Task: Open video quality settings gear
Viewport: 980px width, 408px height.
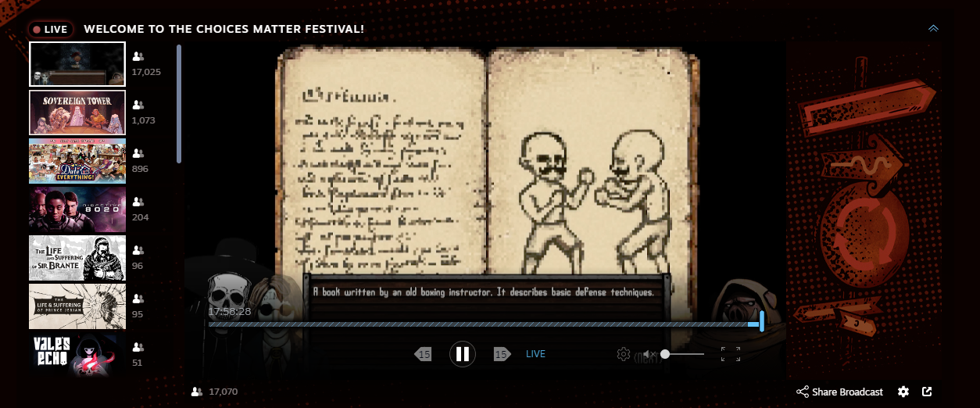Action: tap(623, 354)
